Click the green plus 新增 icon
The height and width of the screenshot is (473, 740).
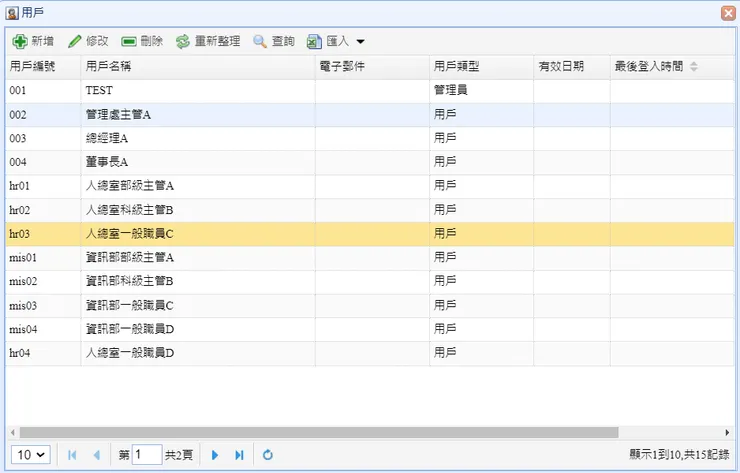pos(20,42)
